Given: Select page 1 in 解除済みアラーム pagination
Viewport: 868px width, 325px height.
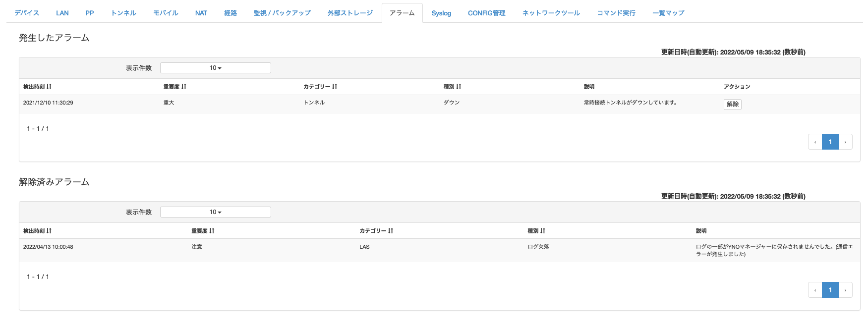Looking at the screenshot, I should pos(830,290).
